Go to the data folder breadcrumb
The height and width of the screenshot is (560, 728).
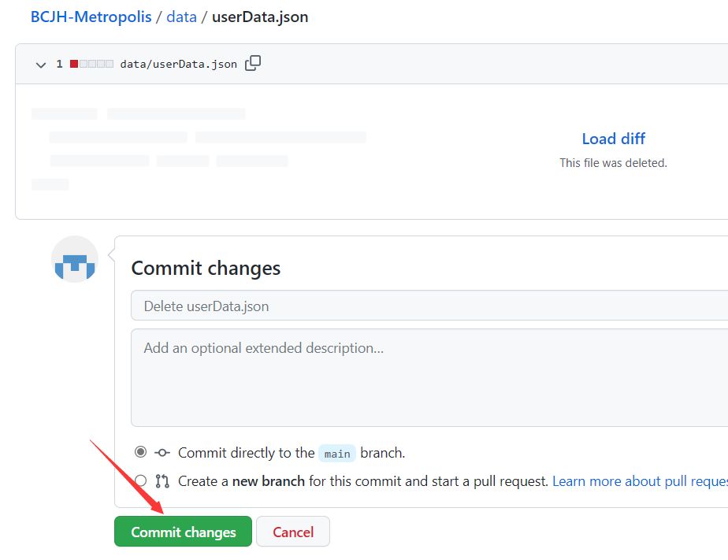coord(181,17)
